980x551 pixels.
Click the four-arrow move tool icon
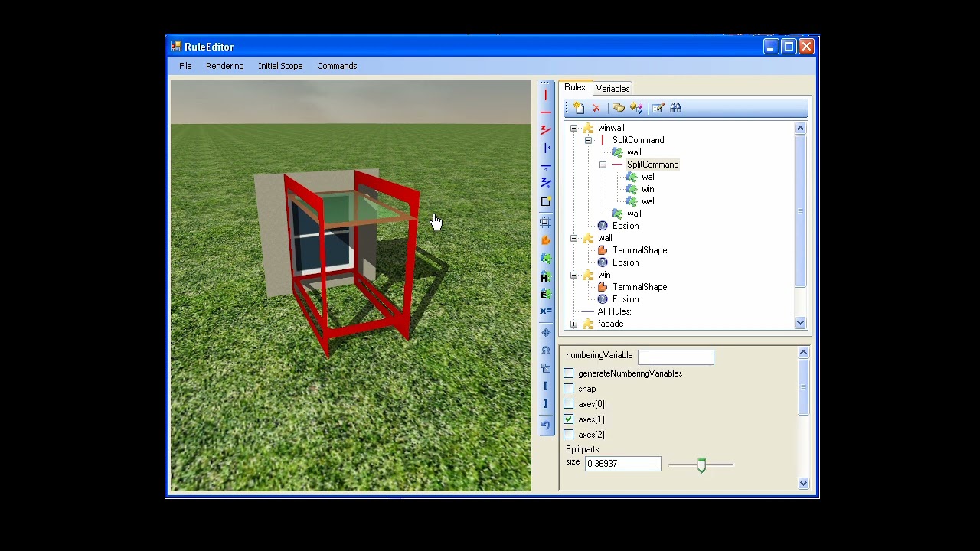click(x=545, y=332)
